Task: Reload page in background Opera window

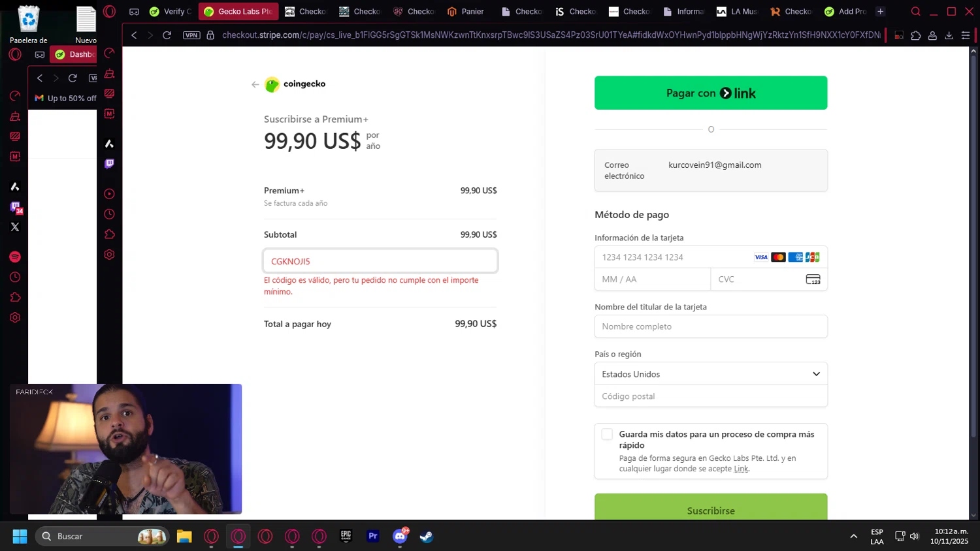Action: [x=73, y=78]
